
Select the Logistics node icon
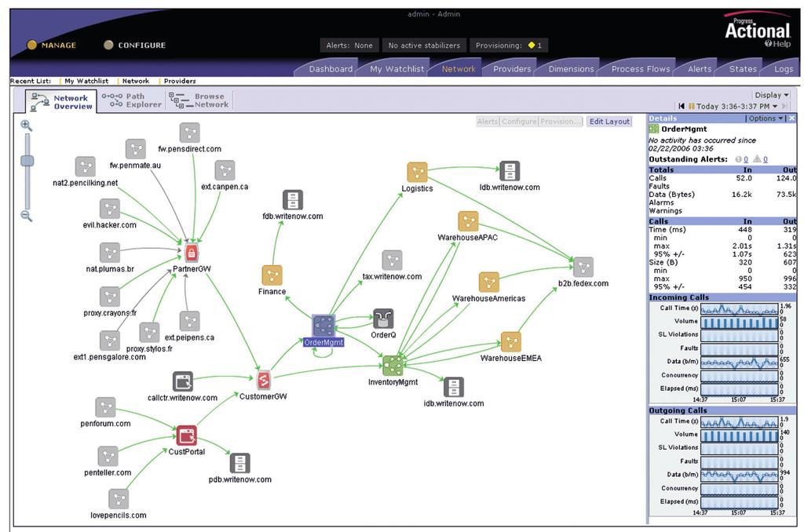click(417, 172)
